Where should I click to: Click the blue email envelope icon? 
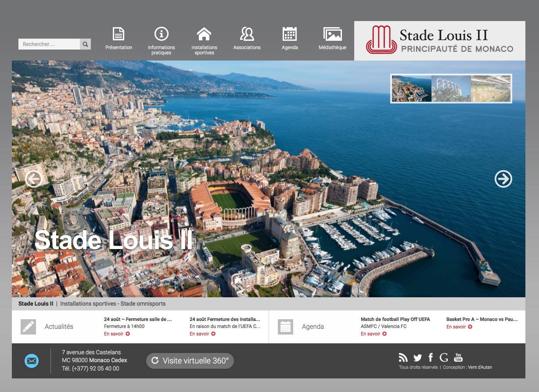pos(32,361)
